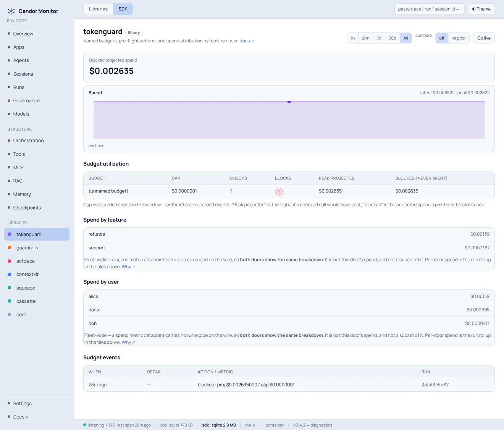The height and width of the screenshot is (430, 504).
Task: Open Why link under Spend by feature
Action: pos(128,267)
